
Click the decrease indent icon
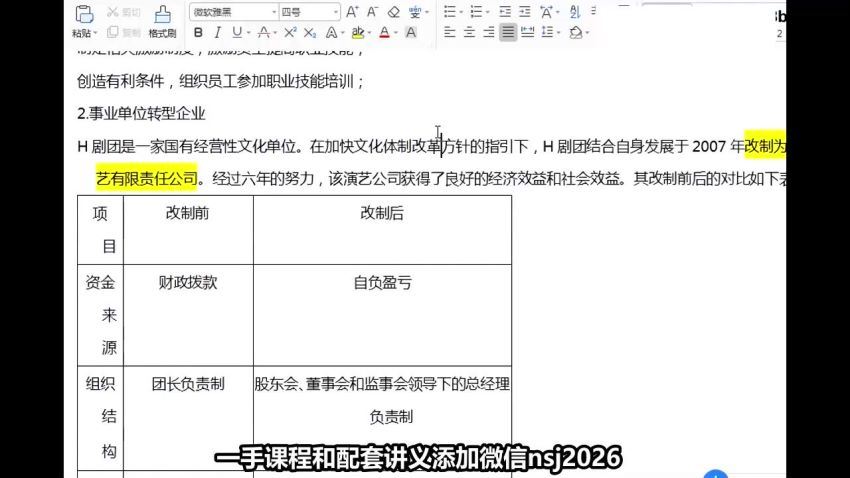point(505,11)
